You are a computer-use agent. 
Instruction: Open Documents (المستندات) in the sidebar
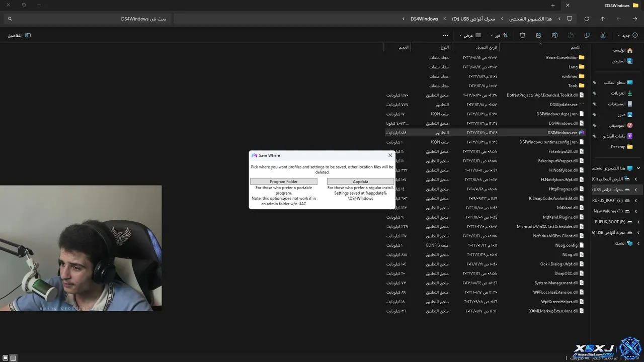click(620, 104)
